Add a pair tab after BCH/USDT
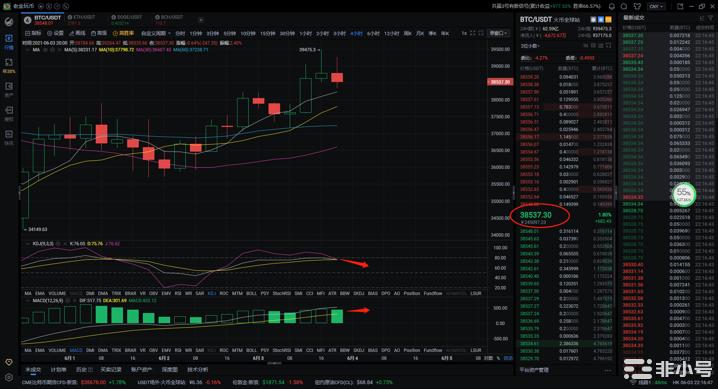 (x=201, y=20)
